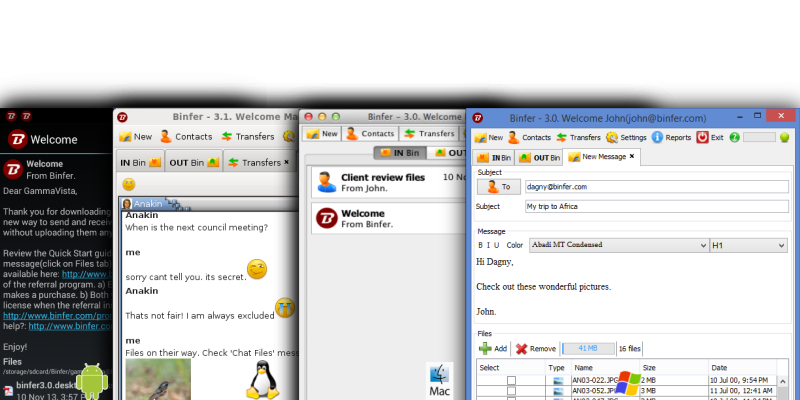Check the box for AN03-052.JPG

click(x=511, y=391)
